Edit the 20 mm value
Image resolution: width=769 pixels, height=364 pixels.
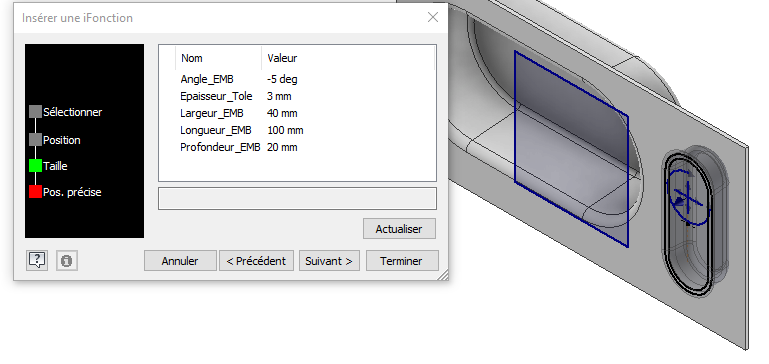[x=282, y=147]
